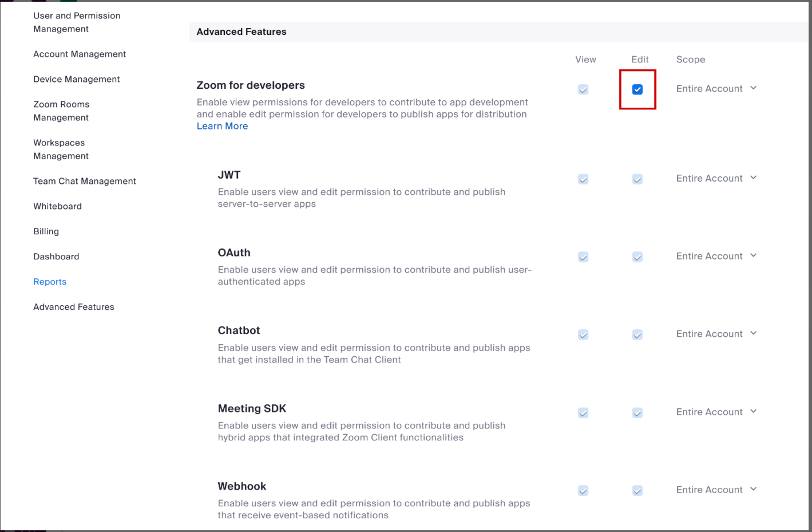Toggle View checkbox for Zoom for developers
The height and width of the screenshot is (532, 812).
pos(583,89)
